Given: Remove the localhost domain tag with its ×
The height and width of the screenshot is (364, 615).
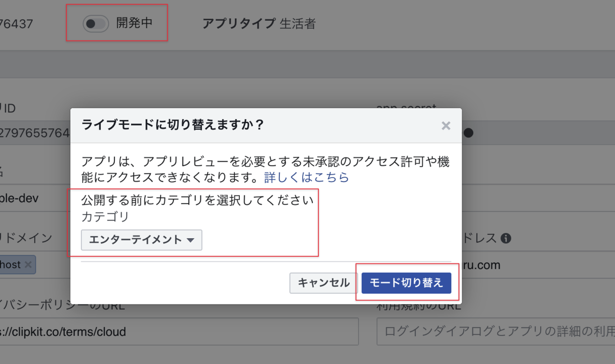Looking at the screenshot, I should tap(28, 265).
